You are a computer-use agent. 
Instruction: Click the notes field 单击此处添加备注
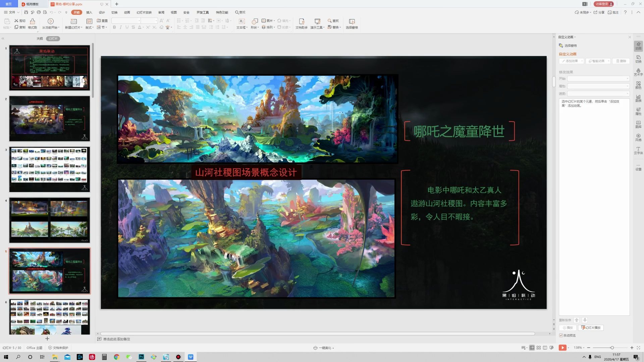coord(116,339)
